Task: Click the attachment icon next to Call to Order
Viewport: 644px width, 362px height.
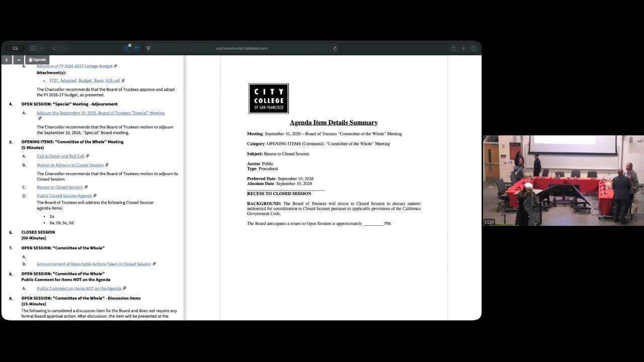Action: coord(87,156)
